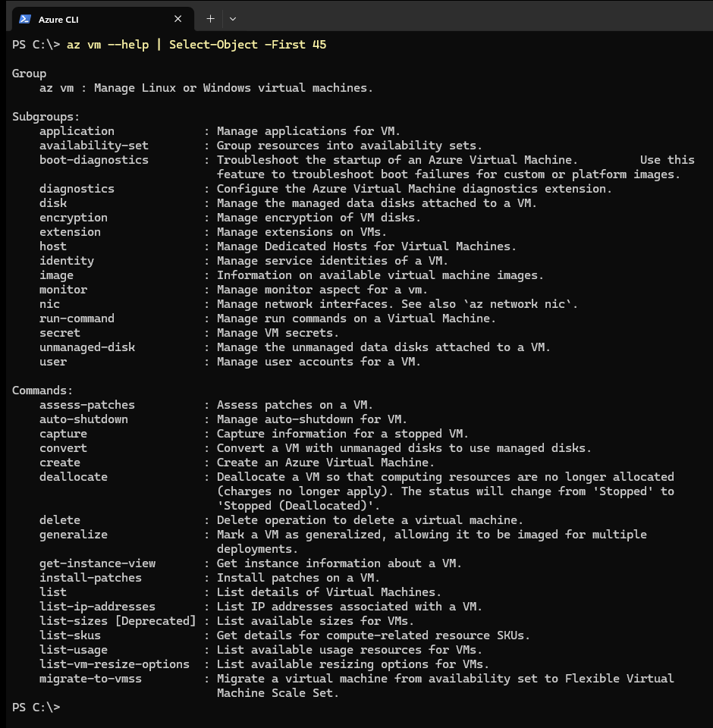
Task: Click the 'image' subgroup name
Action: (56, 275)
